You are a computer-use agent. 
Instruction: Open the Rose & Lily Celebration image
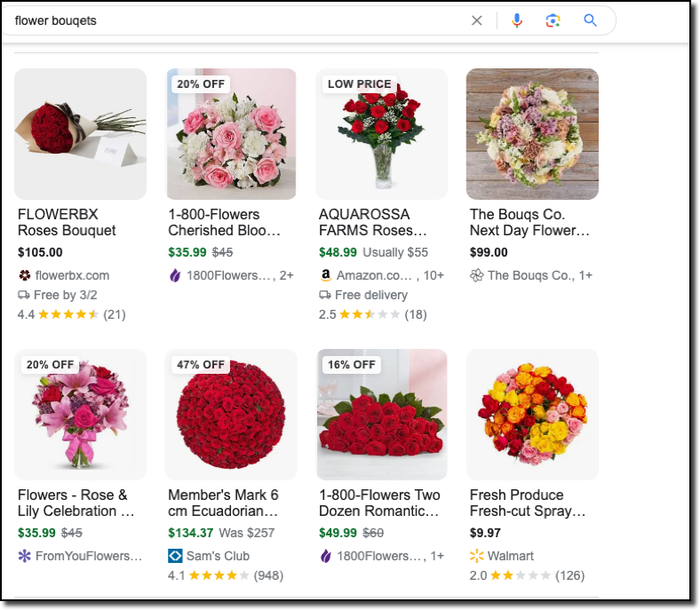coord(80,415)
